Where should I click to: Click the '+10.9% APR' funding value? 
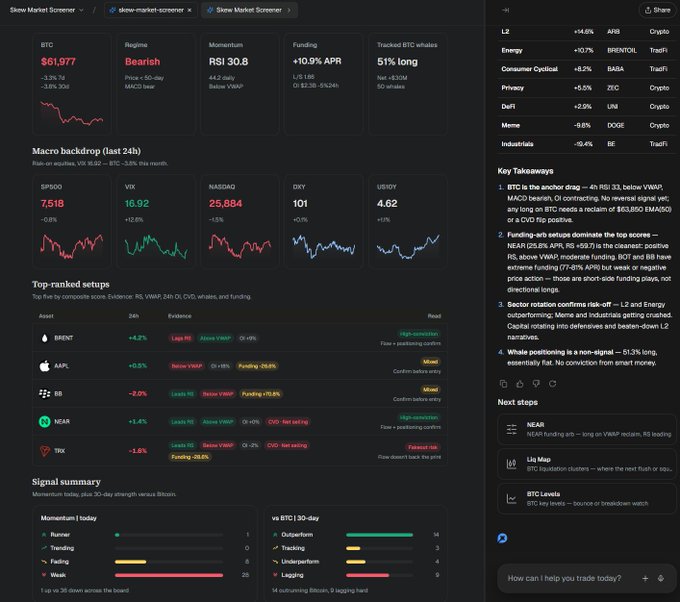click(317, 61)
